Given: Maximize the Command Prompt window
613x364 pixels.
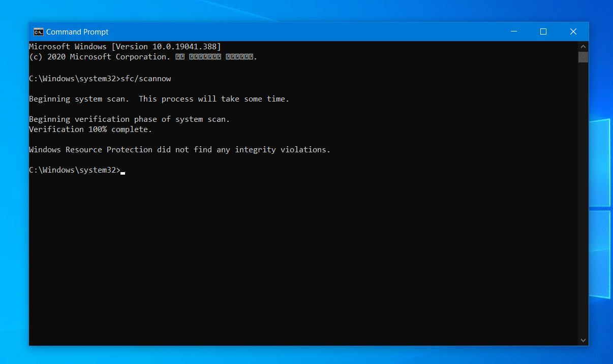Looking at the screenshot, I should tap(543, 31).
